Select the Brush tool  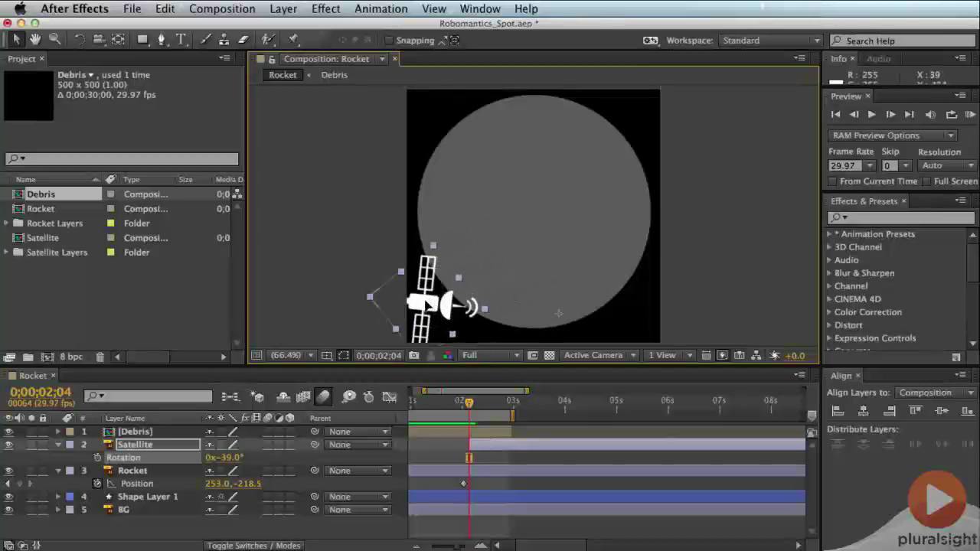[205, 40]
